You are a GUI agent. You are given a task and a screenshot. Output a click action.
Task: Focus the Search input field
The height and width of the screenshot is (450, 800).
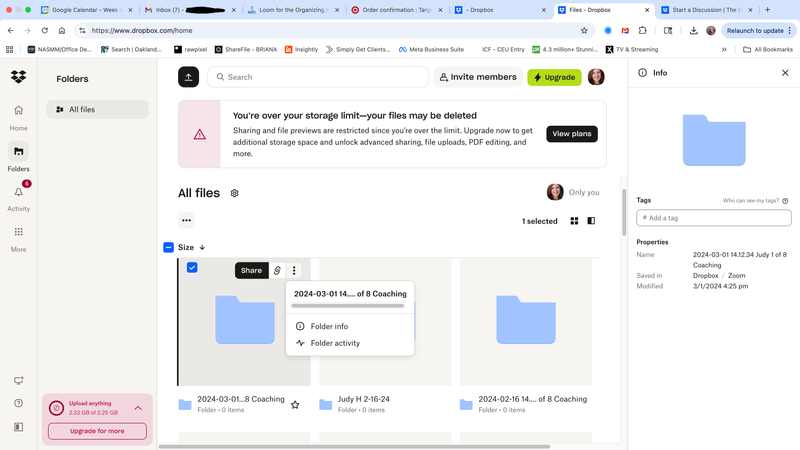(318, 77)
